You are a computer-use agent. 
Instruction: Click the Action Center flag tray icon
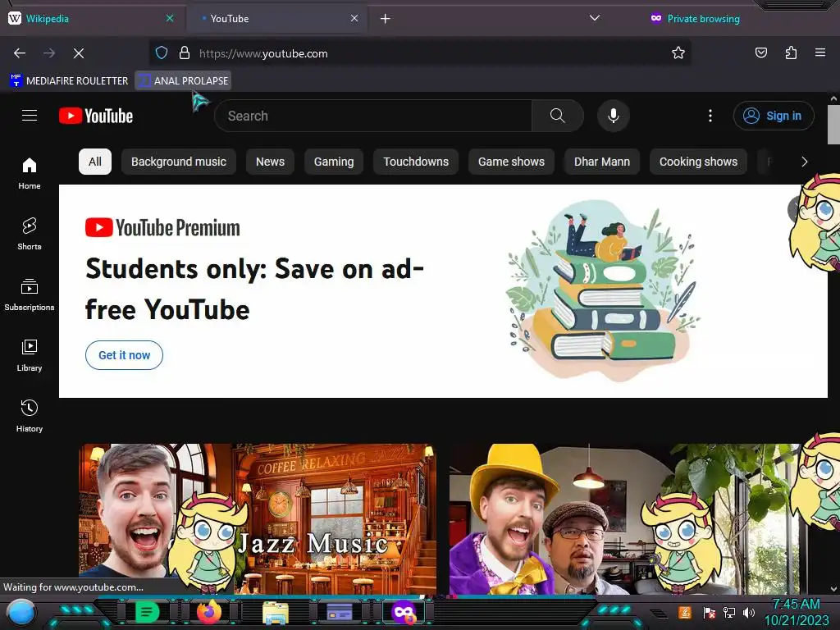click(710, 612)
